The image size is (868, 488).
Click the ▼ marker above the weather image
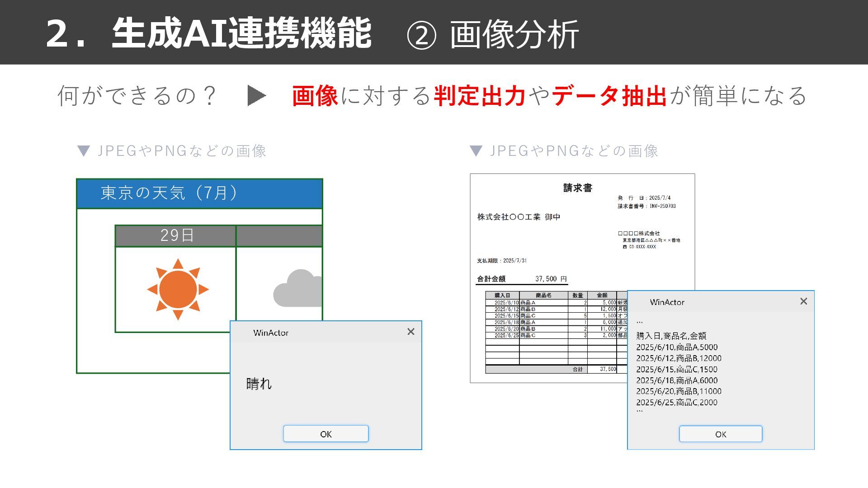point(84,151)
